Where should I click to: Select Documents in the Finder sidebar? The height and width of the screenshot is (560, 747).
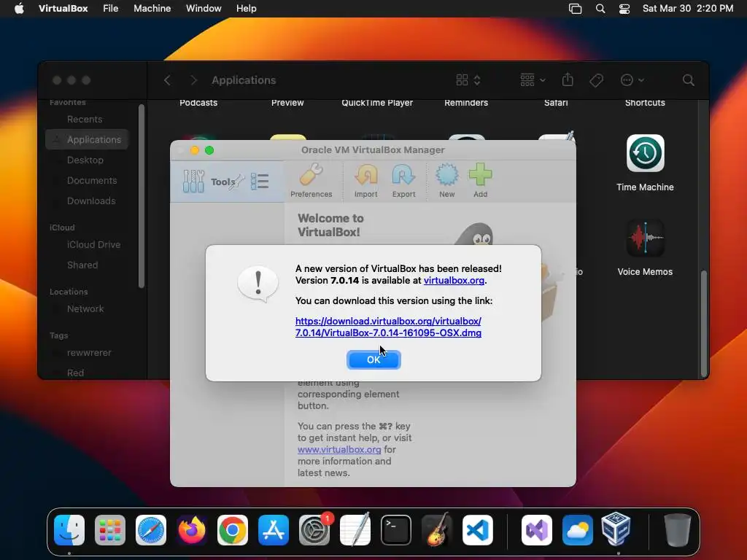pos(92,181)
